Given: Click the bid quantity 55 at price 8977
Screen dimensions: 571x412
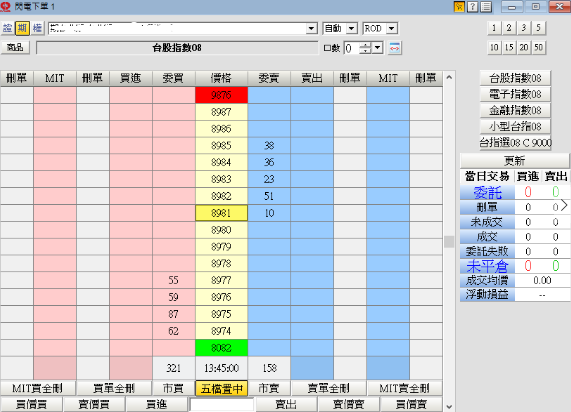Looking at the screenshot, I should (x=173, y=280).
